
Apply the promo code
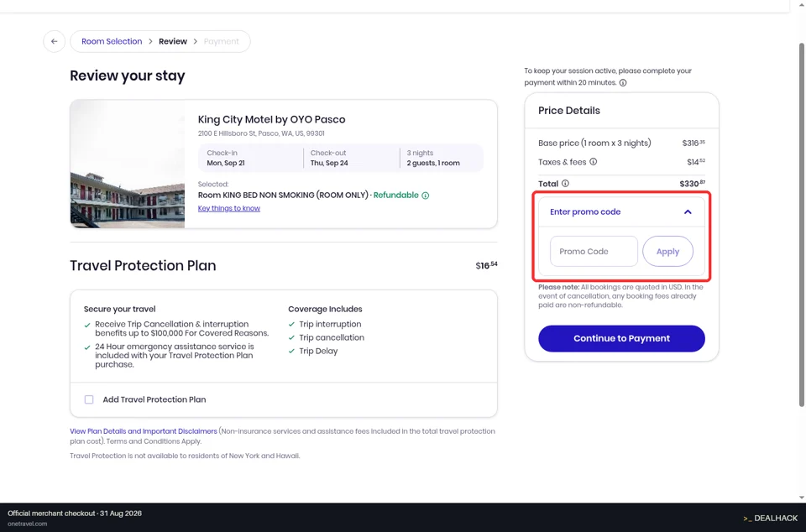(667, 251)
